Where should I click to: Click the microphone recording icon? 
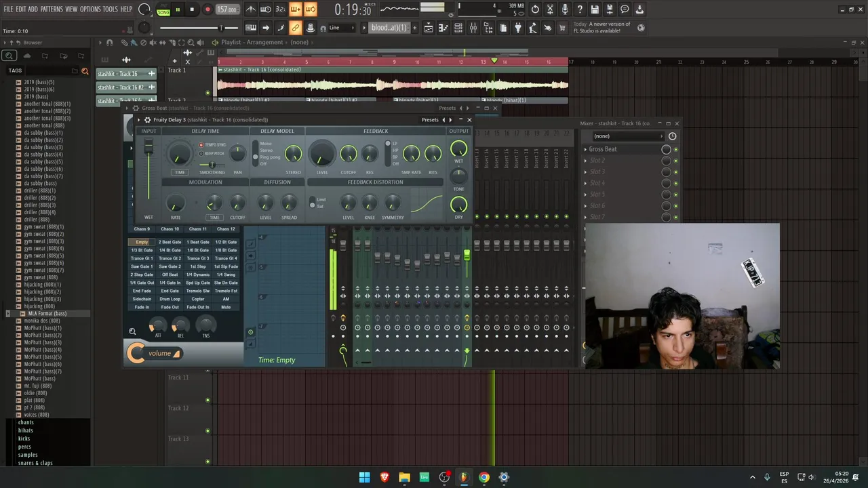(565, 9)
